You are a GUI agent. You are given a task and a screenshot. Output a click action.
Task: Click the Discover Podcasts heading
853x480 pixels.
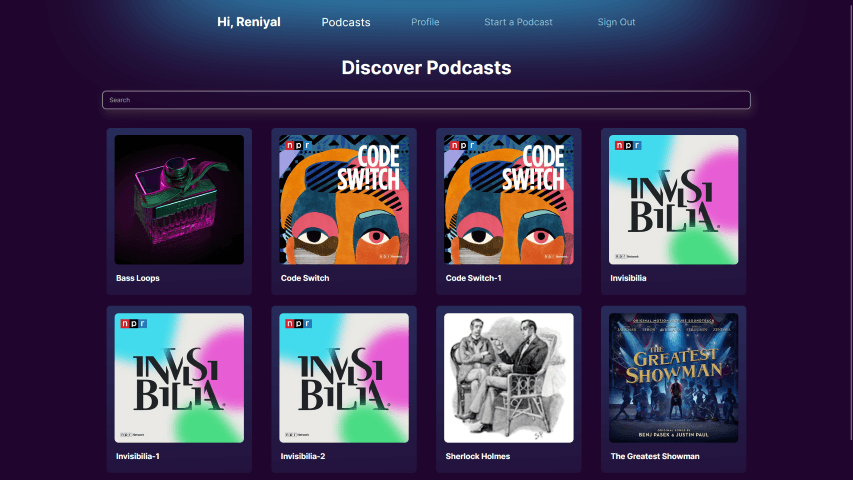426,68
